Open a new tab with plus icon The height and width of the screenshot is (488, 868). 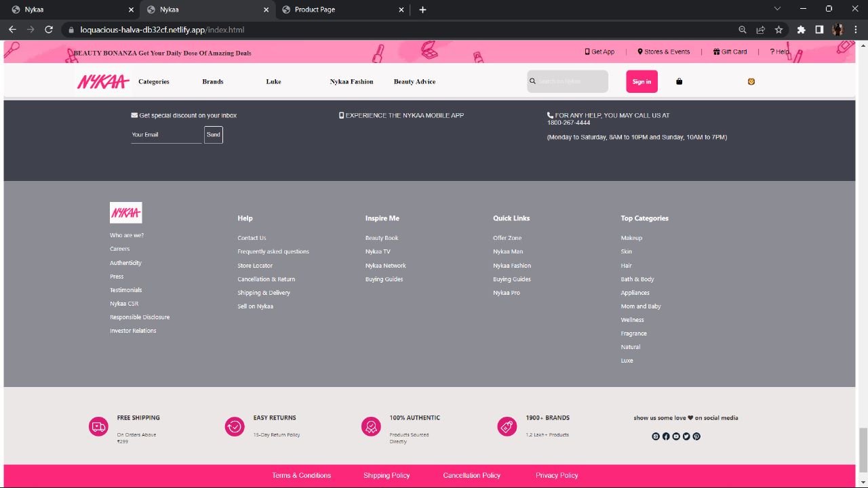[422, 9]
